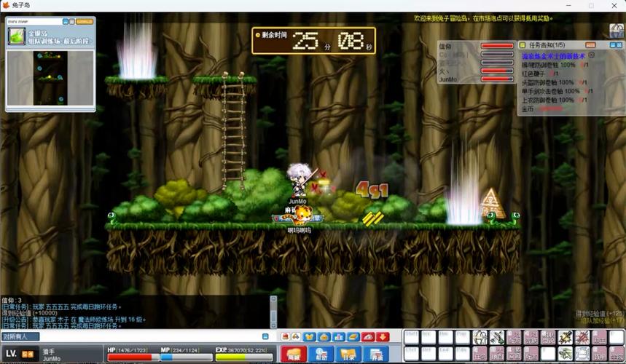Click the equipment shirt shortcut icon
Viewport: 626px width, 364px height.
(x=309, y=337)
